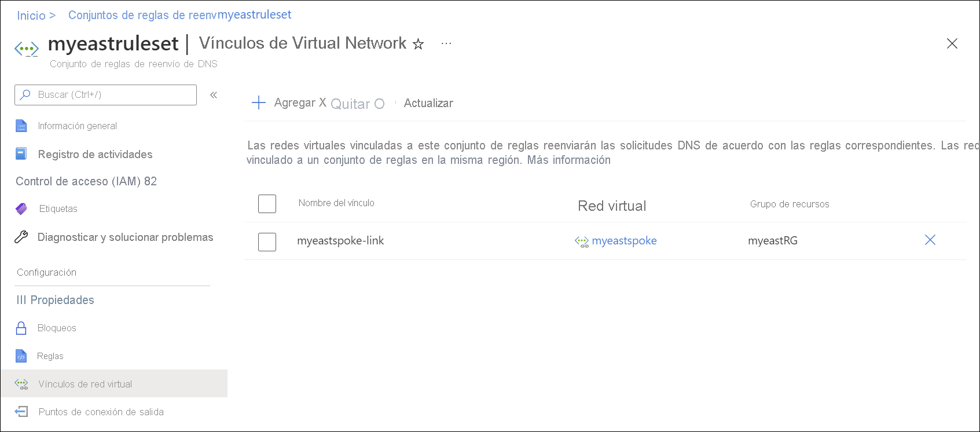
Task: Delete myeastspoke-link with the X icon
Action: click(x=930, y=240)
